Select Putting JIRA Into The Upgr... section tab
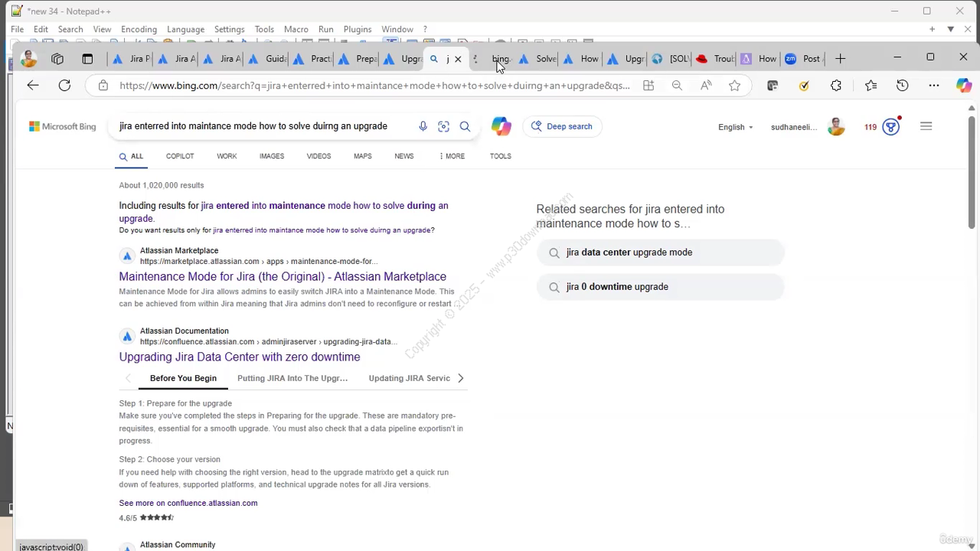The height and width of the screenshot is (551, 980). coord(292,378)
